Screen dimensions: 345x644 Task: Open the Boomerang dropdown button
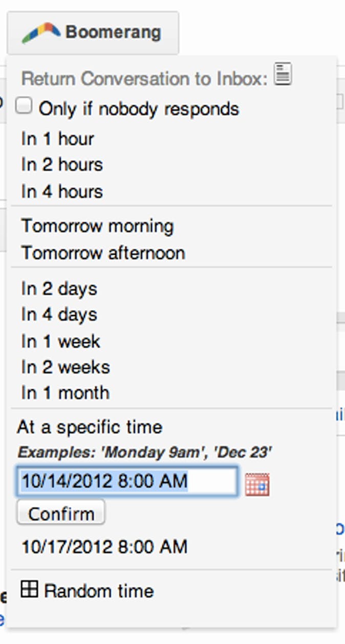click(x=93, y=33)
